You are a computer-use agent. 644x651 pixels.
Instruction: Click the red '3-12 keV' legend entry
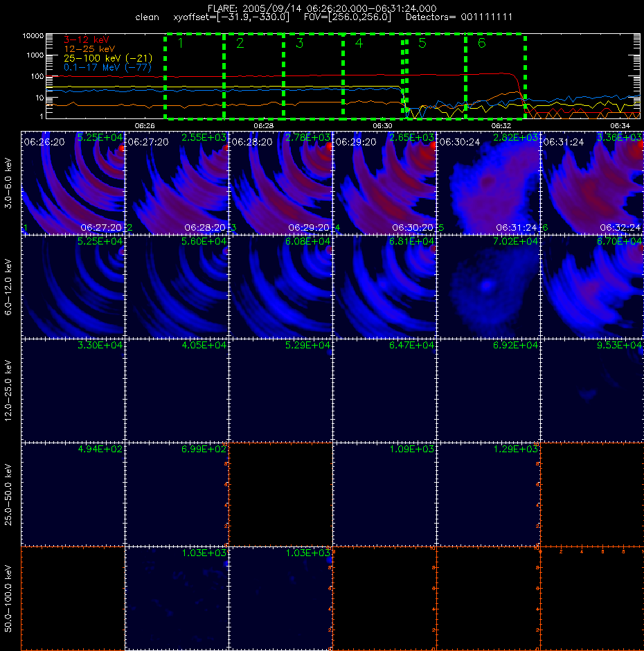click(87, 40)
